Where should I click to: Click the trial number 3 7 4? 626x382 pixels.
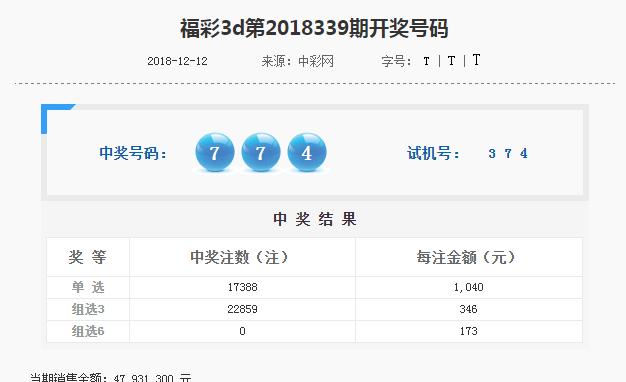(x=508, y=153)
